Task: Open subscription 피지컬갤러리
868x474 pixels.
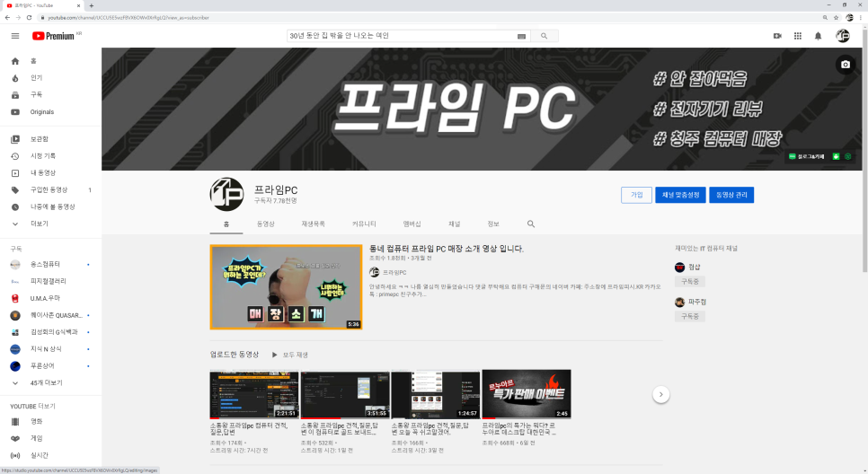Action: tap(50, 281)
